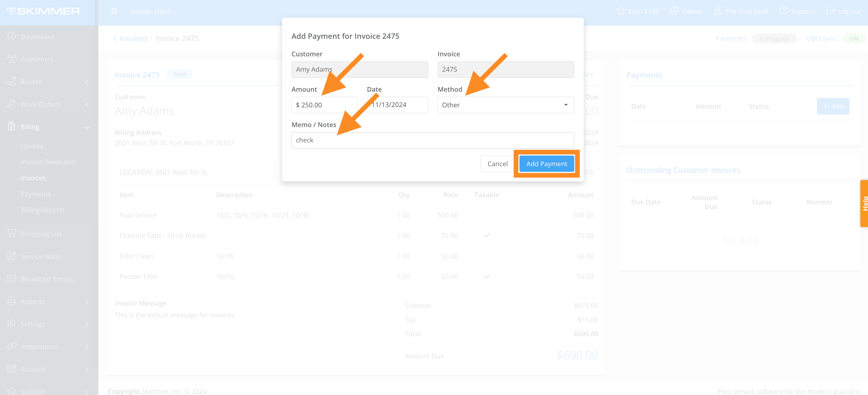Click the hamburger menu icon
868x395 pixels.
[114, 11]
